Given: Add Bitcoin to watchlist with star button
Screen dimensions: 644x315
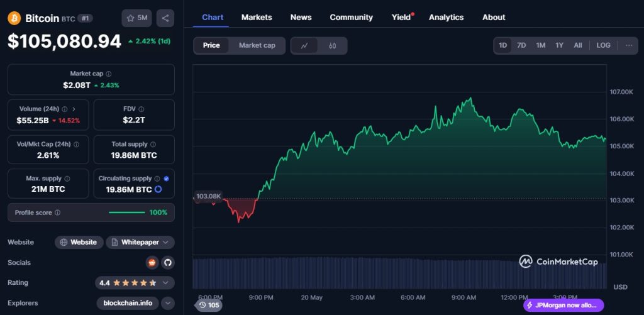Looking at the screenshot, I should (x=136, y=18).
